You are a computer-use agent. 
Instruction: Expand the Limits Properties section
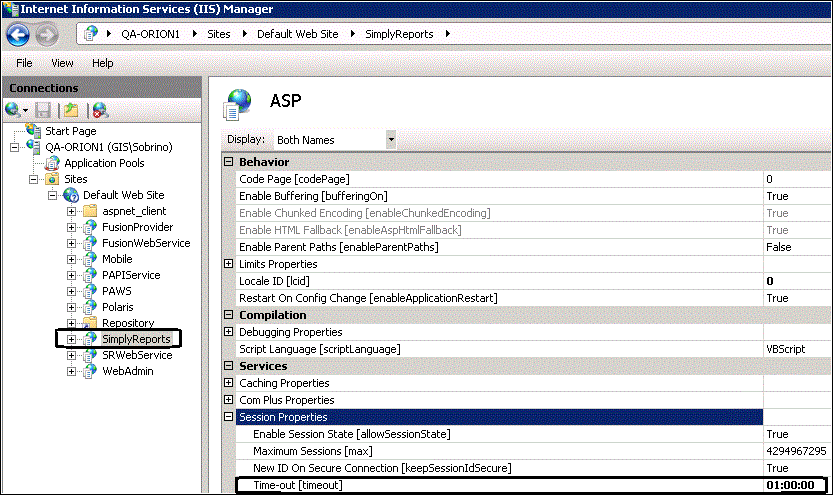pos(228,264)
